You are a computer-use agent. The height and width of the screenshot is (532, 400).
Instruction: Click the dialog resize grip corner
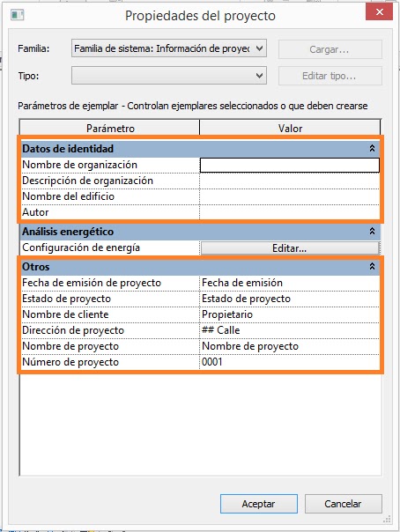point(387,519)
